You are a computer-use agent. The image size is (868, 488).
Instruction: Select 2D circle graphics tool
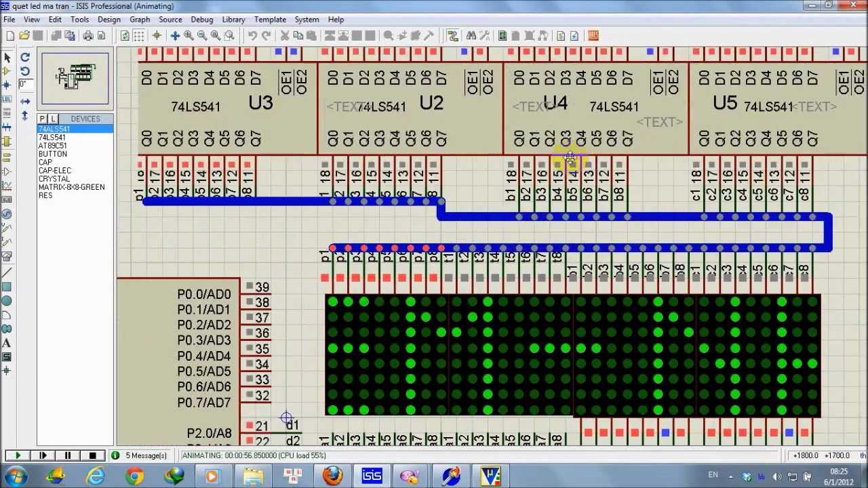click(7, 300)
